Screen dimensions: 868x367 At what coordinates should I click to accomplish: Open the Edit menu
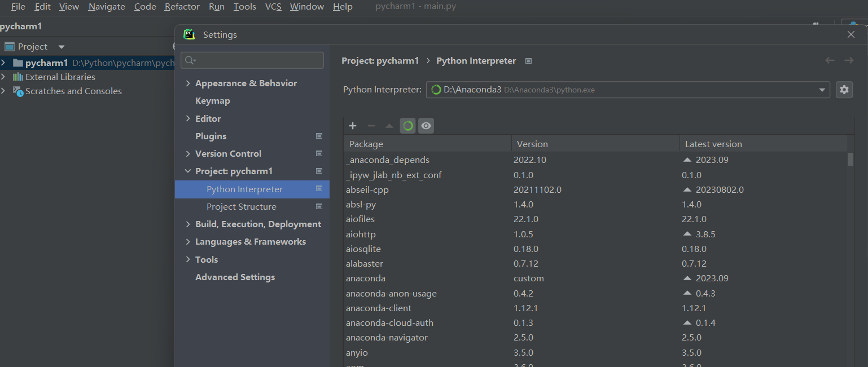pos(42,7)
